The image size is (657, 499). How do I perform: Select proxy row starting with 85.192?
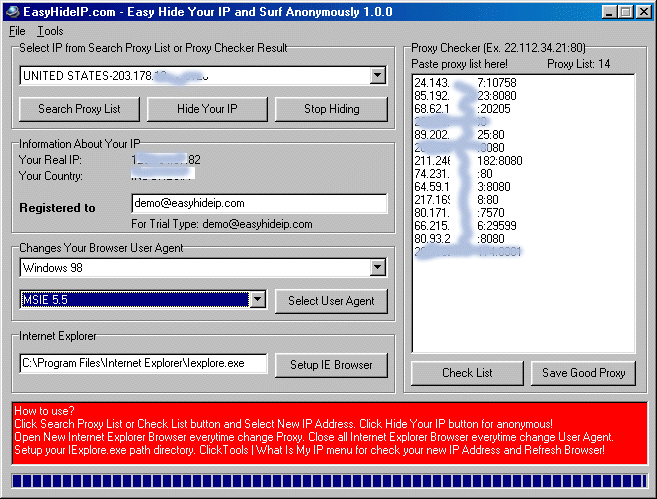coord(465,96)
